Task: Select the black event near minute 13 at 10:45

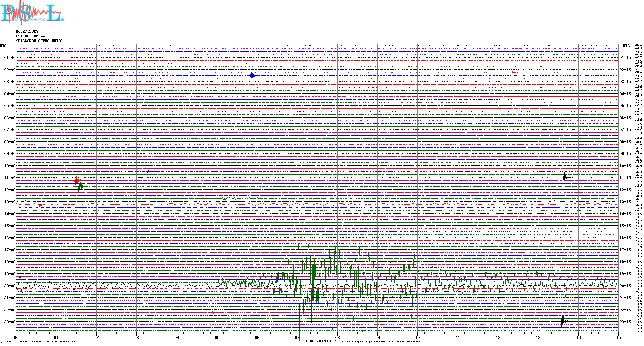Action: (x=565, y=177)
